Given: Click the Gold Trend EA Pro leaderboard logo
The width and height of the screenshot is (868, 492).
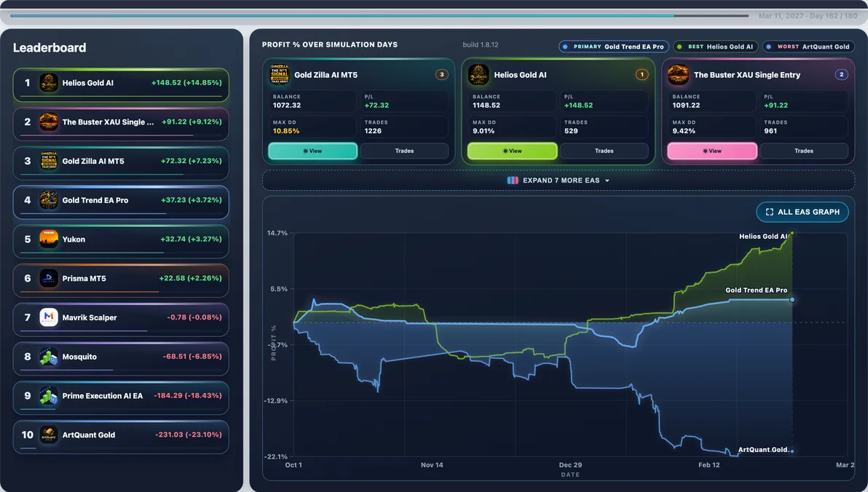Looking at the screenshot, I should (x=49, y=200).
